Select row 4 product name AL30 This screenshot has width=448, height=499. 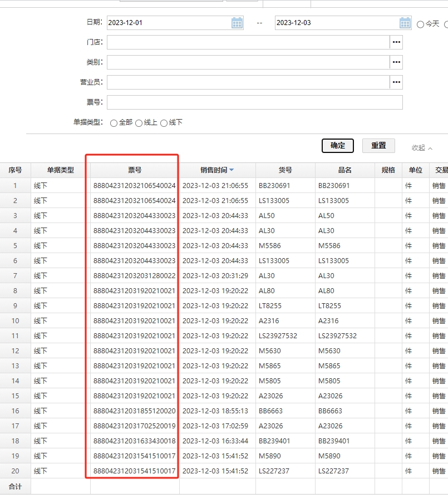(x=326, y=230)
